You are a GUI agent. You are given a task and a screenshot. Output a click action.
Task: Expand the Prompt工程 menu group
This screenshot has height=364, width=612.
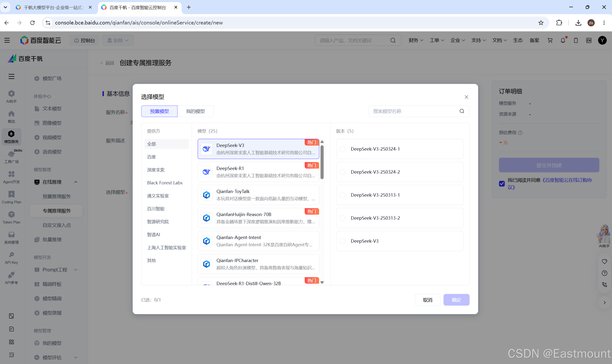point(76,270)
